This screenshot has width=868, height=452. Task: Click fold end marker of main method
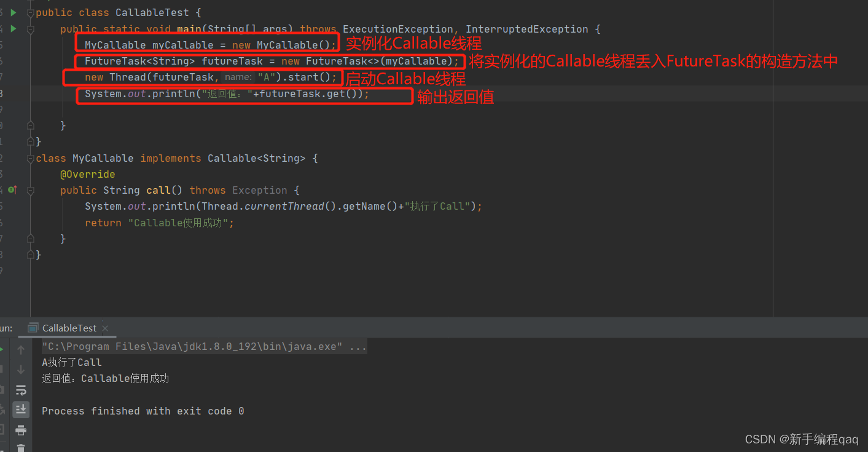pos(31,125)
